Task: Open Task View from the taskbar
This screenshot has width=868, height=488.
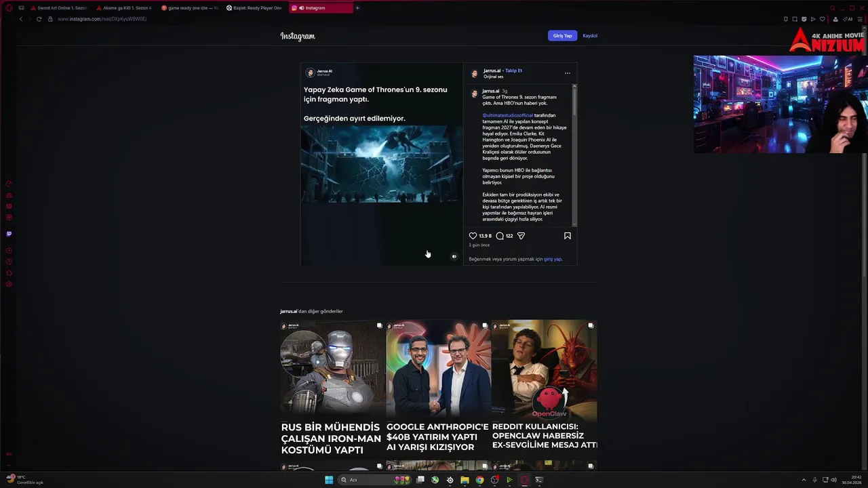Action: pos(420,480)
